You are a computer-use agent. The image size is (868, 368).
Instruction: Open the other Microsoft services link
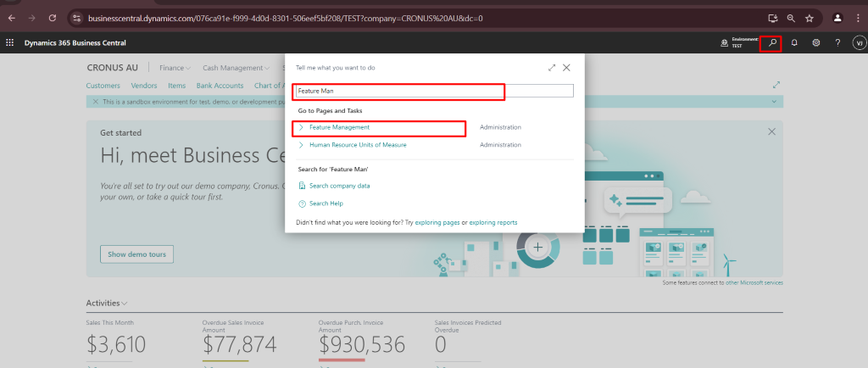(754, 282)
